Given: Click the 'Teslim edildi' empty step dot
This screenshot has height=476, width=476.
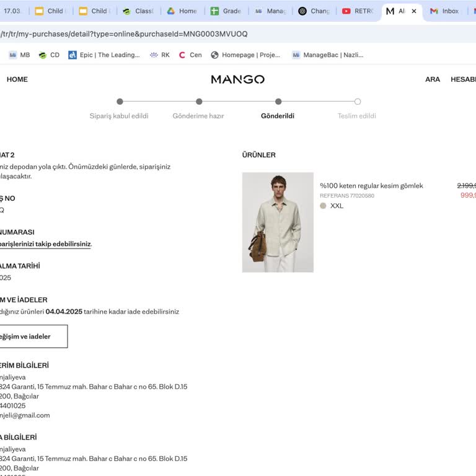Looking at the screenshot, I should [358, 102].
